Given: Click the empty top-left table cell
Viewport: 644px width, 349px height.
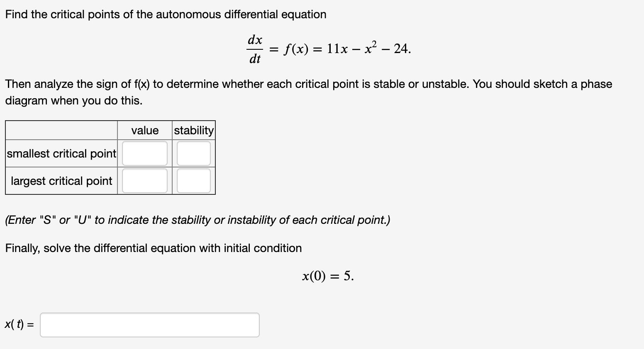Looking at the screenshot, I should pos(61,130).
